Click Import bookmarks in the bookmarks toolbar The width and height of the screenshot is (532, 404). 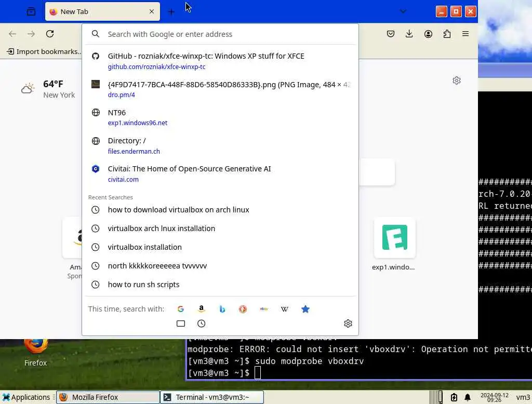[x=44, y=51]
